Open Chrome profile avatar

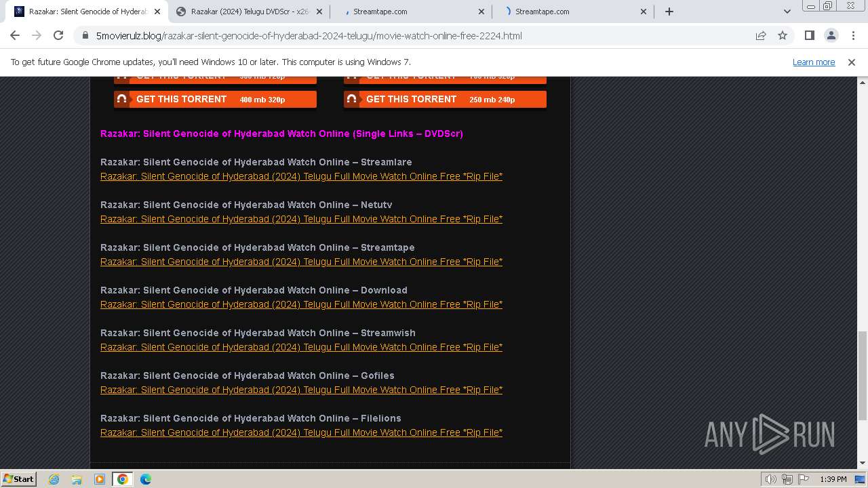[x=831, y=35]
